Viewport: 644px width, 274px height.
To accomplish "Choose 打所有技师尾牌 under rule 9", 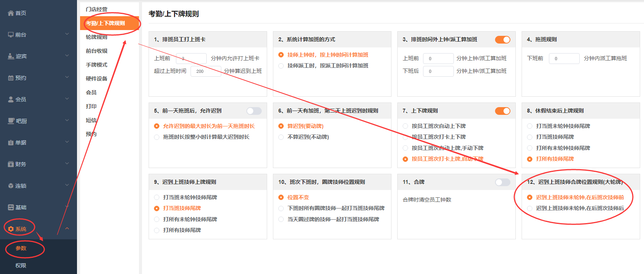I will (x=177, y=230).
